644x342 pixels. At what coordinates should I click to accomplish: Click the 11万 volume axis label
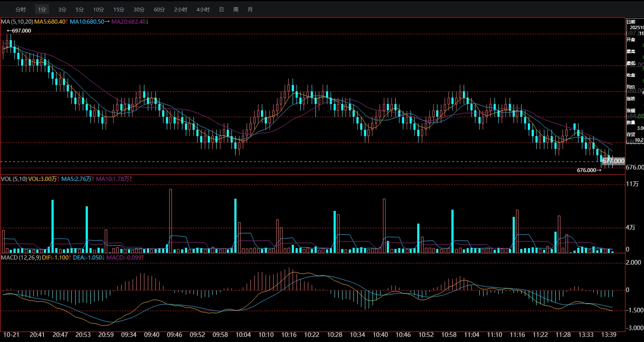(x=632, y=184)
